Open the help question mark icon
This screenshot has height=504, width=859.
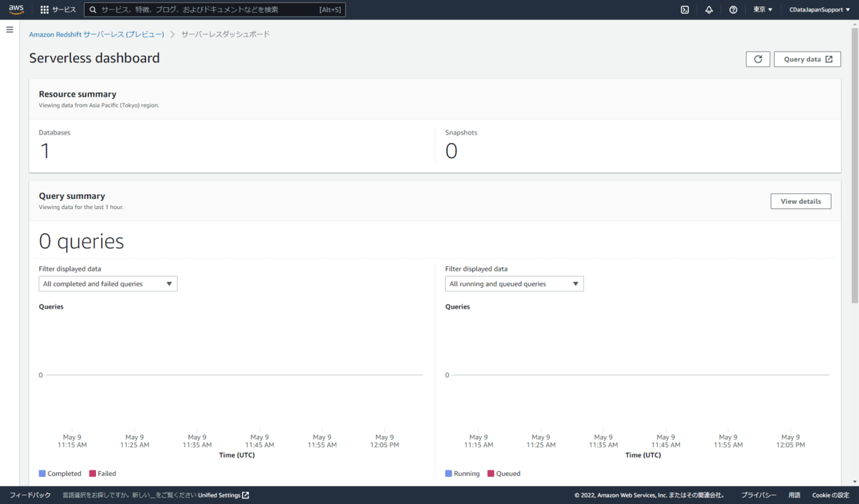(x=733, y=10)
